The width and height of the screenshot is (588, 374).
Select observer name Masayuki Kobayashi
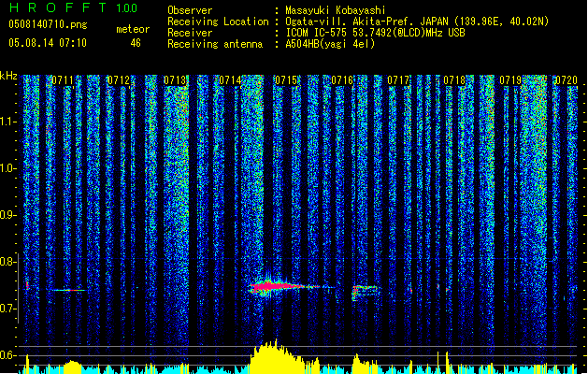(x=336, y=10)
